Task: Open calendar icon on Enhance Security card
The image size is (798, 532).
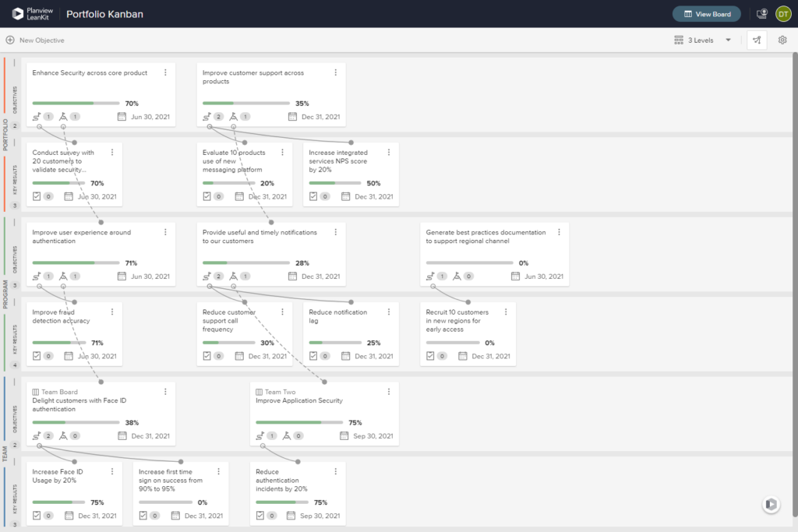Action: pos(122,117)
